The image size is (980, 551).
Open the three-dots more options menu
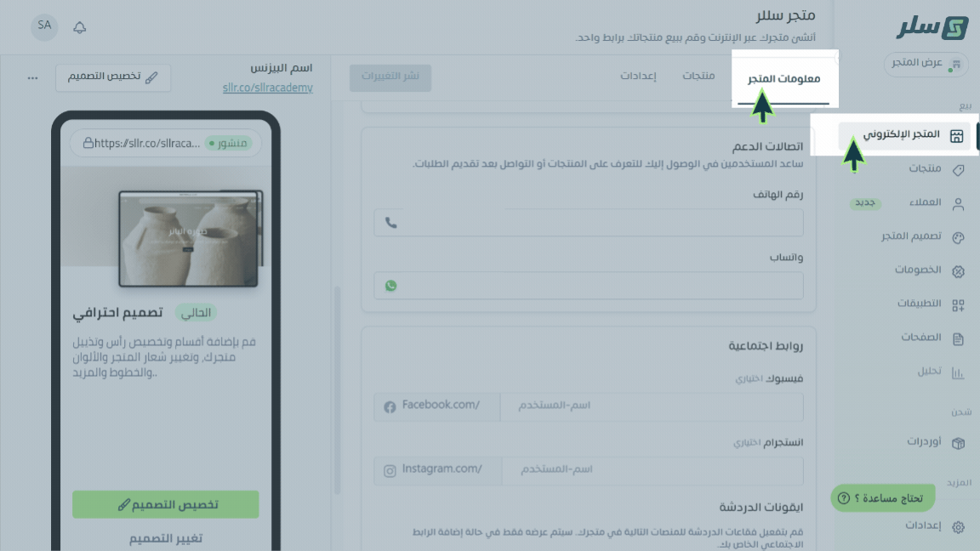(32, 78)
